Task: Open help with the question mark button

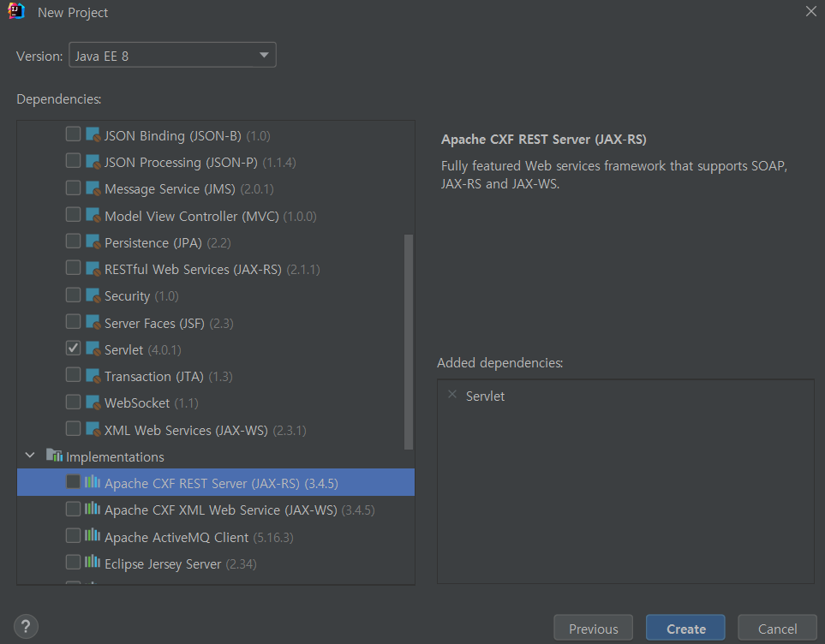Action: click(x=26, y=626)
